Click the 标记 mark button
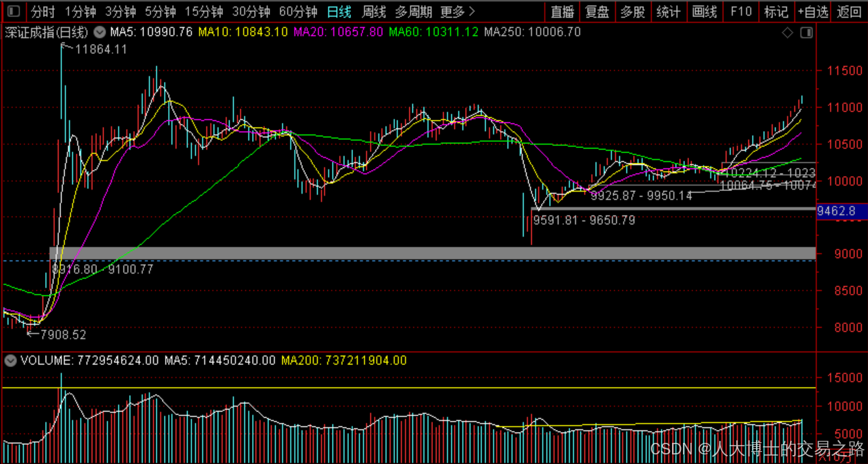This screenshot has height=464, width=868. pos(776,12)
